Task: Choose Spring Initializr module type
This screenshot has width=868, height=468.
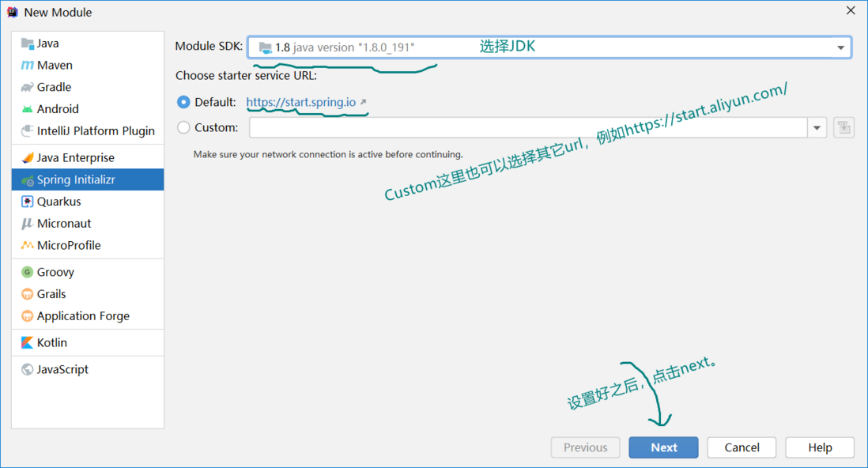Action: (88, 179)
